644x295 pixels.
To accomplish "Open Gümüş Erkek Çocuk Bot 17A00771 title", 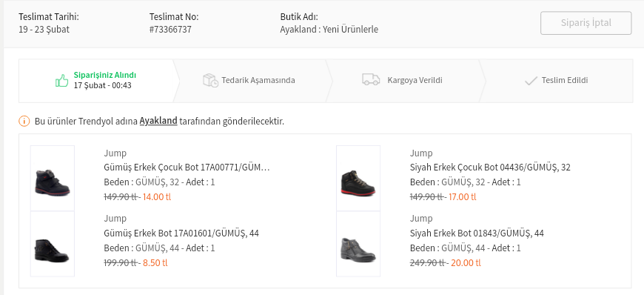I will pos(187,168).
